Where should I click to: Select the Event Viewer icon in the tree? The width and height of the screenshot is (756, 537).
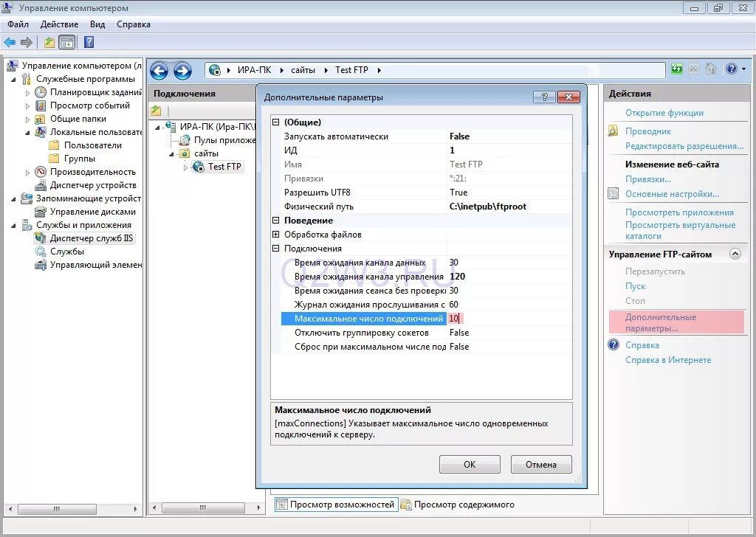tap(41, 105)
